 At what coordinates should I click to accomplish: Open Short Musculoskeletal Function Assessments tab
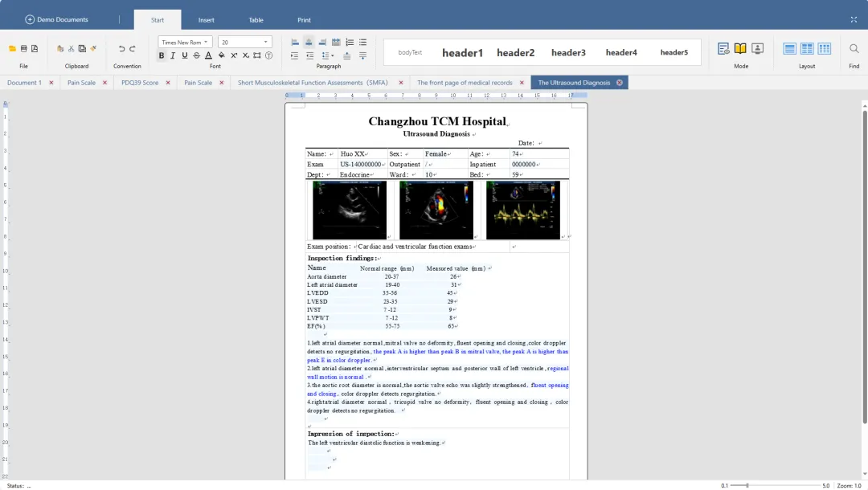[313, 83]
